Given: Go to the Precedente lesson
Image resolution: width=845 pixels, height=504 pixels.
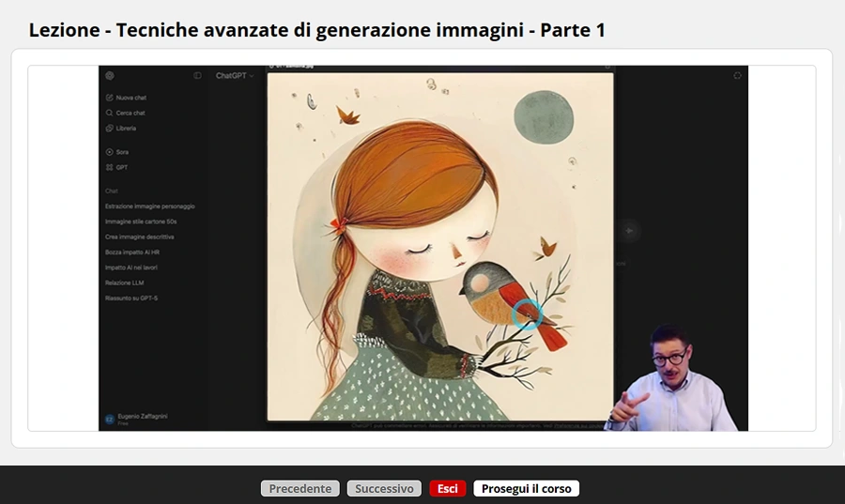Looking at the screenshot, I should pos(300,488).
